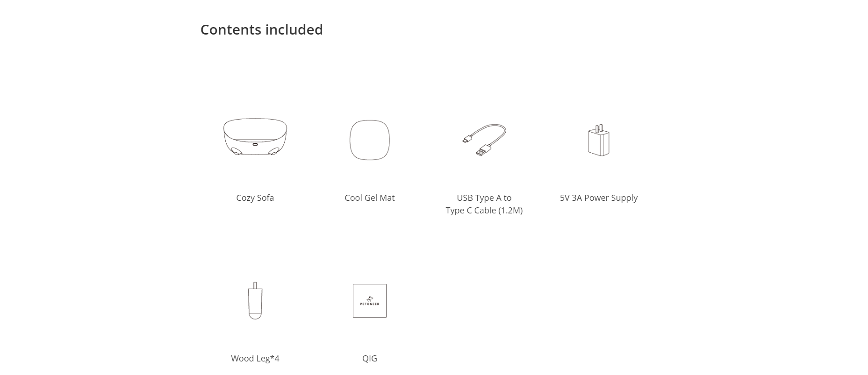Click the Cozy Sofa illustration
Image resolution: width=868 pixels, height=375 pixels.
click(x=255, y=137)
